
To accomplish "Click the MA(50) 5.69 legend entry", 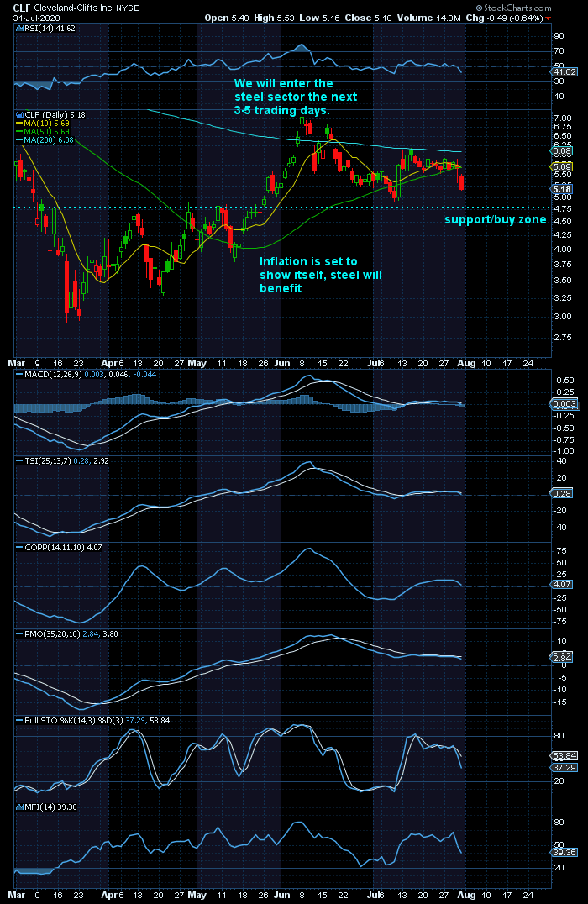I will [43, 131].
